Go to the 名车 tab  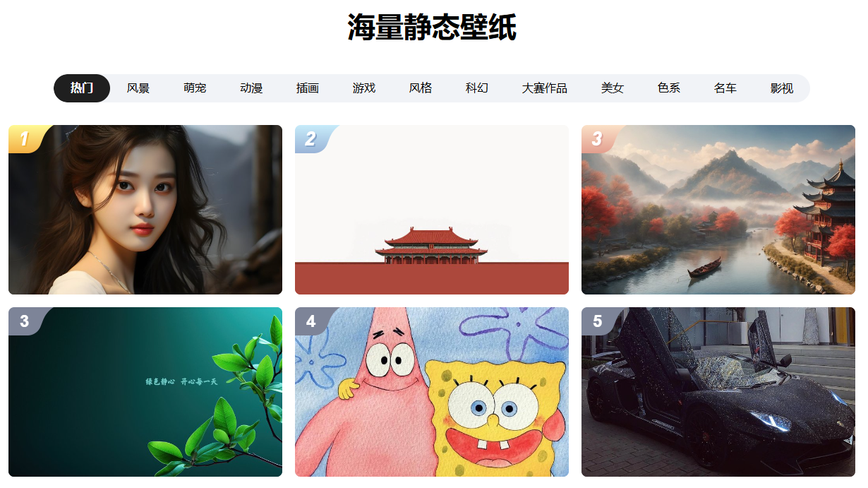(x=725, y=88)
